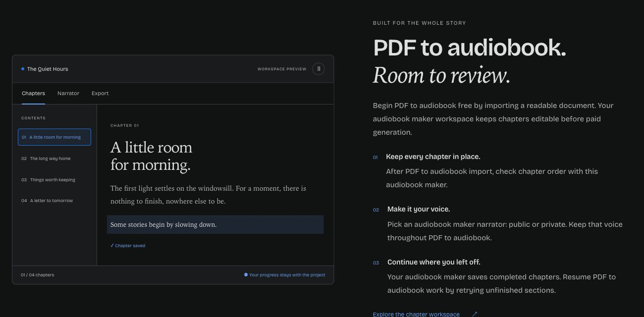Image resolution: width=644 pixels, height=317 pixels.
Task: Click paragraph Begin PDF to audiobook free
Action: pyautogui.click(x=493, y=119)
